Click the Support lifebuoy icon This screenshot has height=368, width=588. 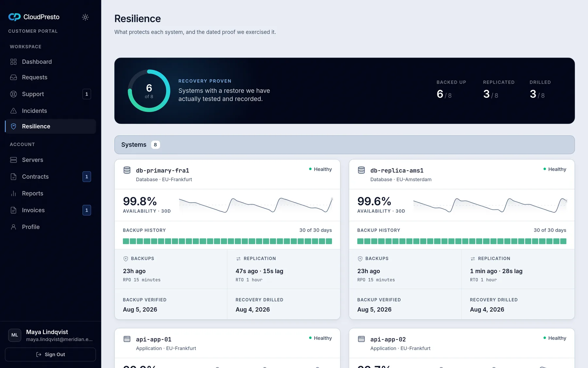(13, 94)
